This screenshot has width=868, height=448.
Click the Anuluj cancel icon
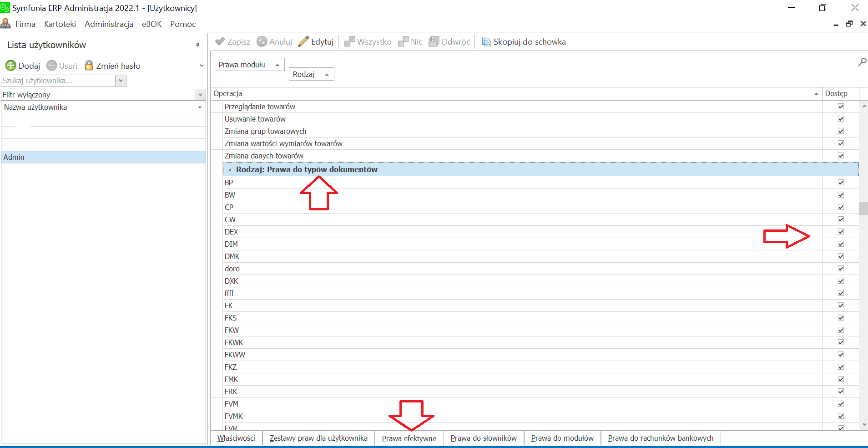click(262, 41)
